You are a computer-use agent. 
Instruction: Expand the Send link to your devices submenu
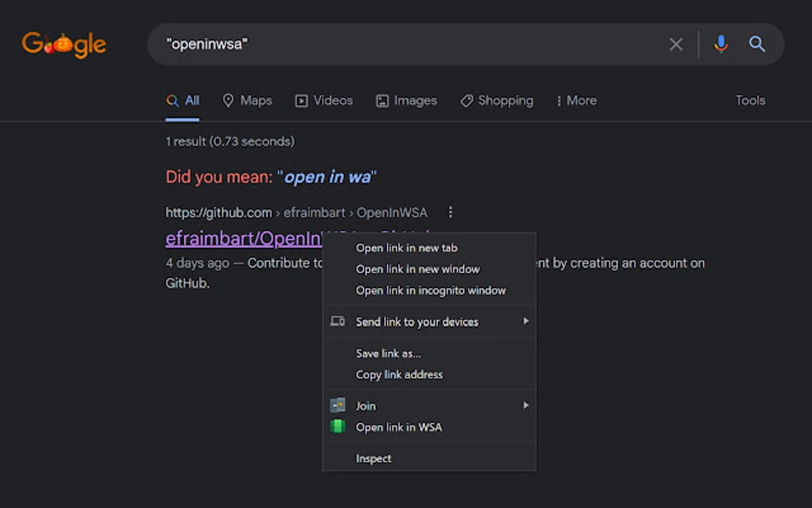[525, 322]
